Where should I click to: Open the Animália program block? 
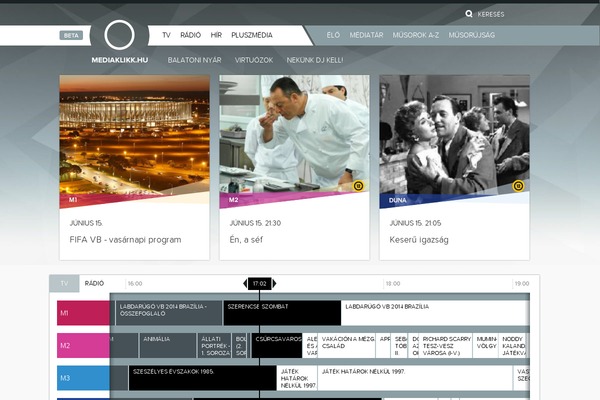(x=168, y=346)
